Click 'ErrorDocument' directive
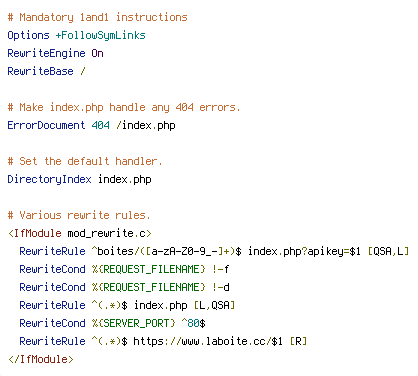The height and width of the screenshot is (376, 418). click(46, 125)
